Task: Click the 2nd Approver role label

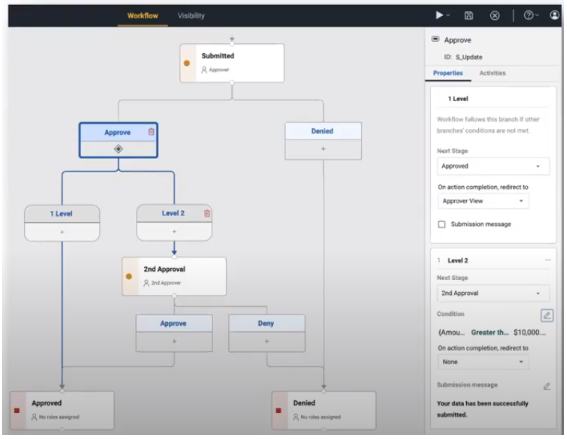Action: 166,283
